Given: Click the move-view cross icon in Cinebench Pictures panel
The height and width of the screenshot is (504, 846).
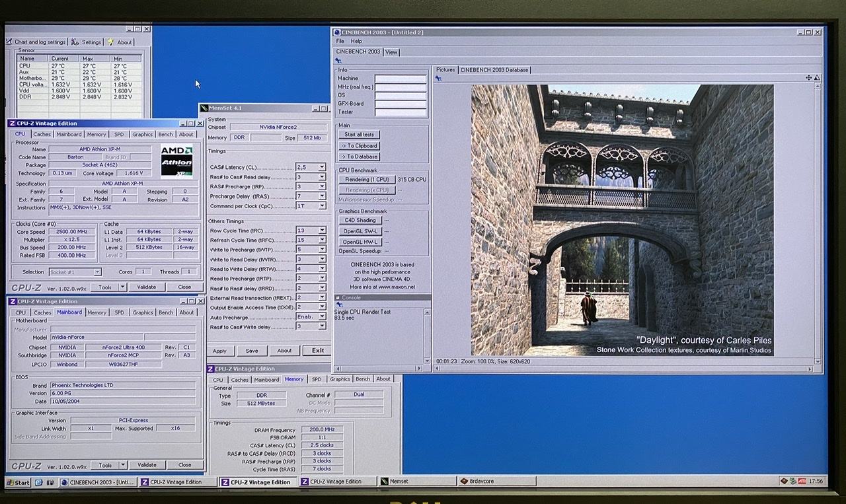Looking at the screenshot, I should pyautogui.click(x=809, y=78).
